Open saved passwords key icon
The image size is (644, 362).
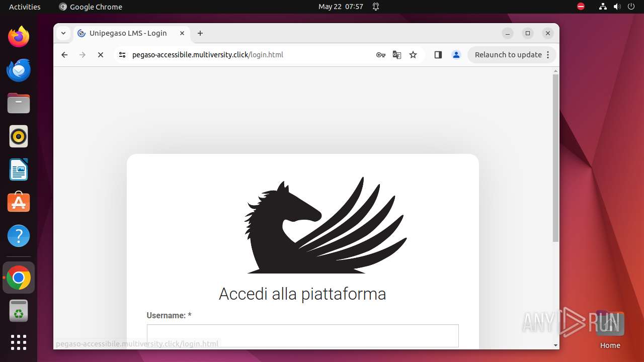[x=381, y=55]
